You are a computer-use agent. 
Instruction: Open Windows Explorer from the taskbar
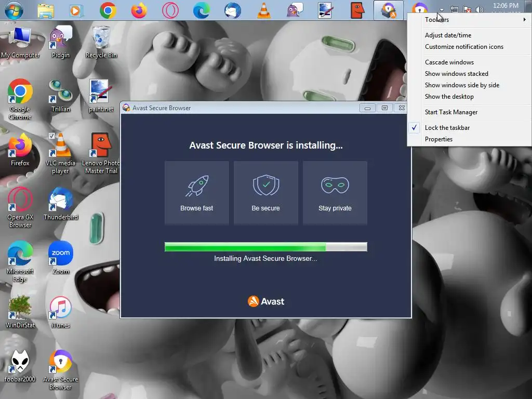point(46,10)
